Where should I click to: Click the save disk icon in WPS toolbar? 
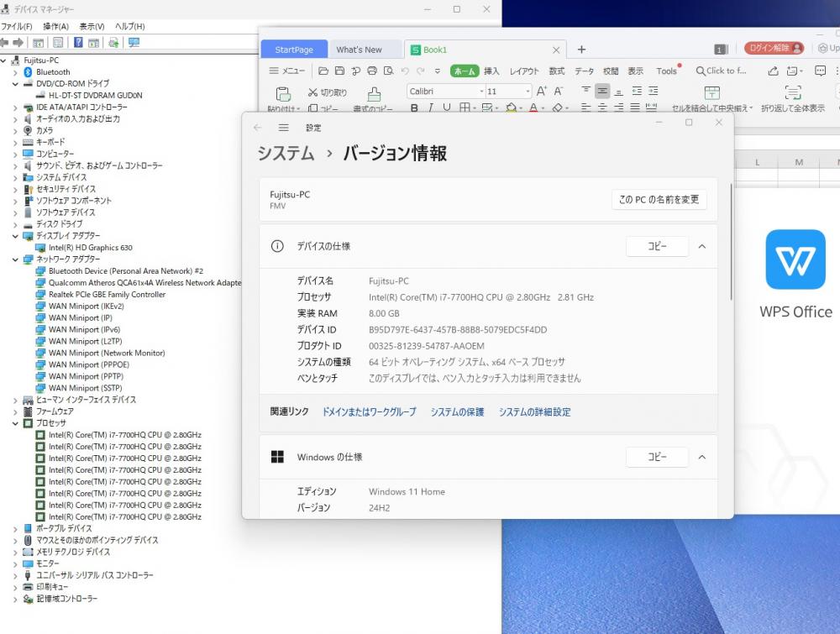click(339, 71)
